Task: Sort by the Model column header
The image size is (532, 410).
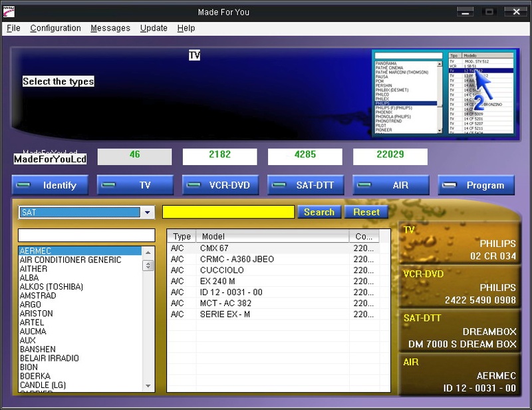Action: pyautogui.click(x=273, y=236)
